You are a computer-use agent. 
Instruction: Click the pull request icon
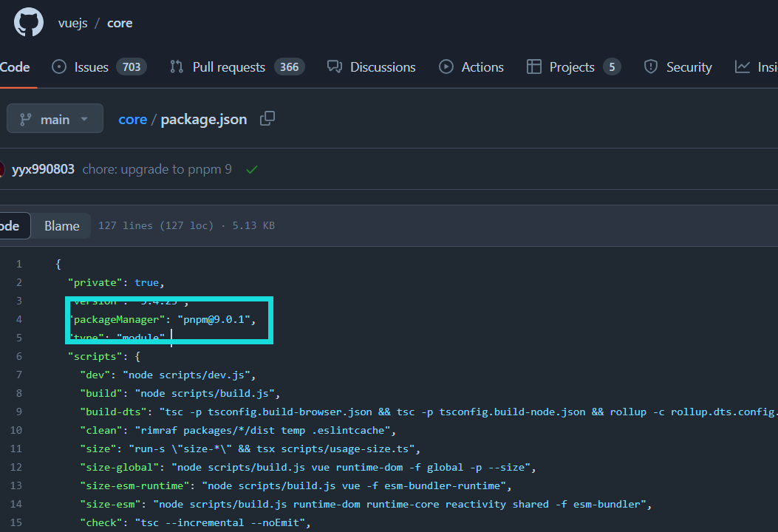tap(177, 66)
